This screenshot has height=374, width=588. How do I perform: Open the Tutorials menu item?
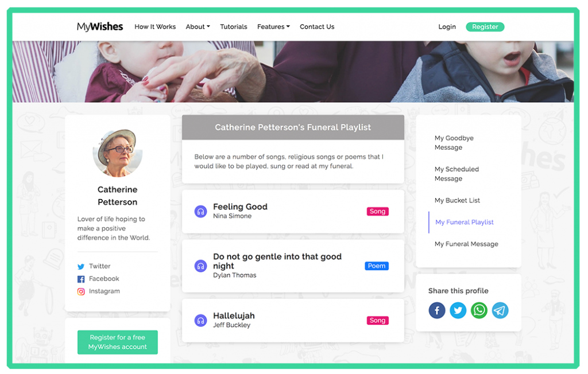234,27
